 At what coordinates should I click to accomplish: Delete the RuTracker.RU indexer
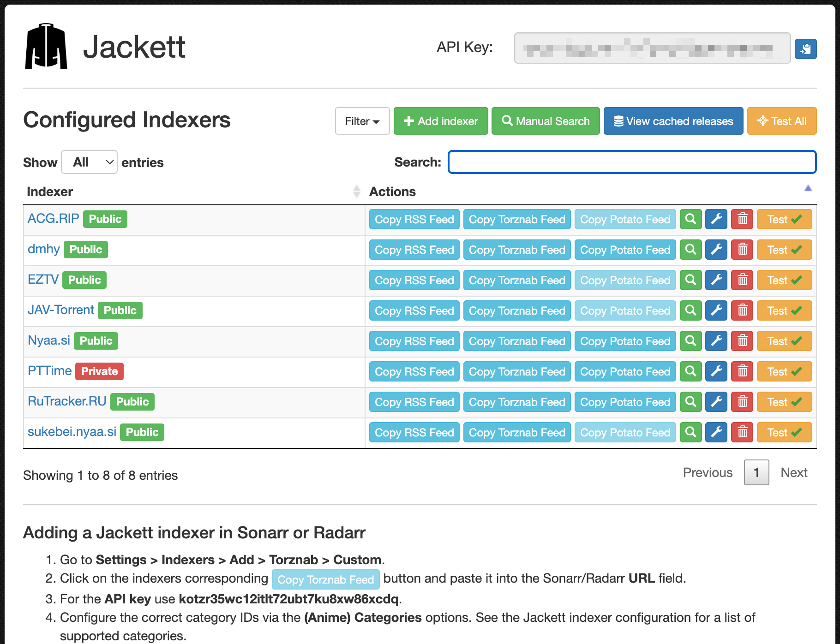coord(742,402)
